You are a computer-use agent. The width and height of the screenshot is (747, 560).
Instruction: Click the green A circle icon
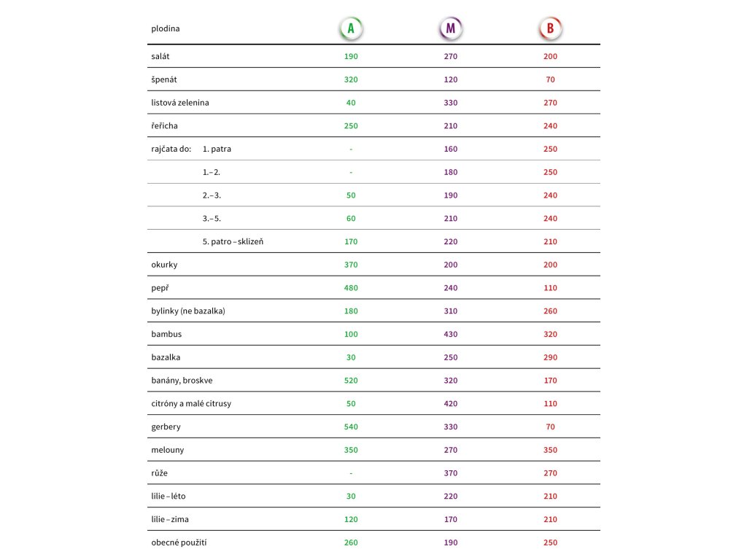coord(351,28)
